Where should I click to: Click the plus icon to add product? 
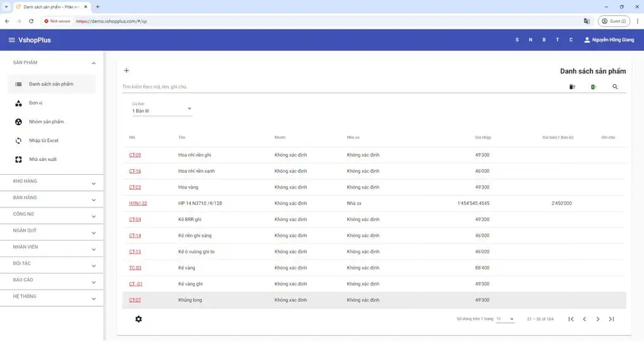pos(126,70)
